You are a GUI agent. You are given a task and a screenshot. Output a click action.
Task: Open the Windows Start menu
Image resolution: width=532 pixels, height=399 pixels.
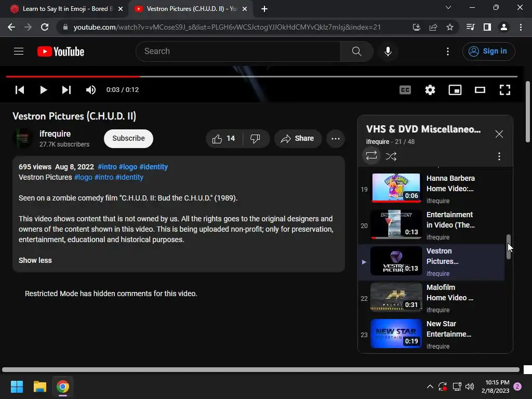[x=17, y=387]
